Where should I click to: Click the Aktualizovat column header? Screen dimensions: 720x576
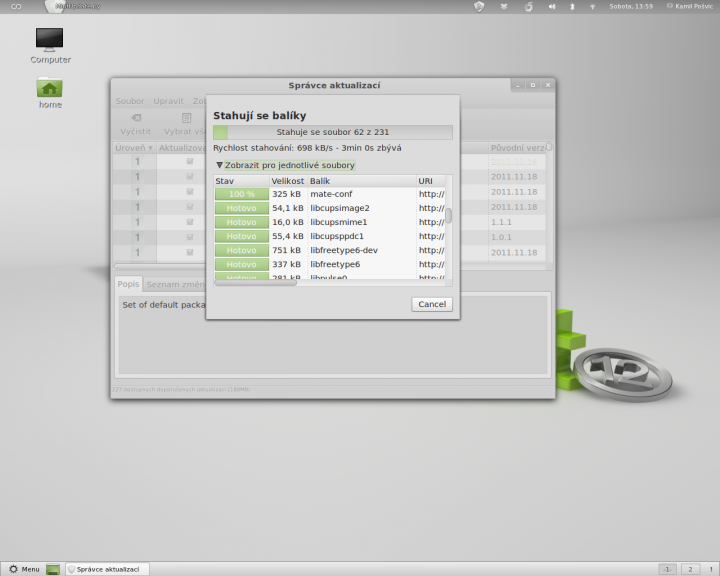182,148
